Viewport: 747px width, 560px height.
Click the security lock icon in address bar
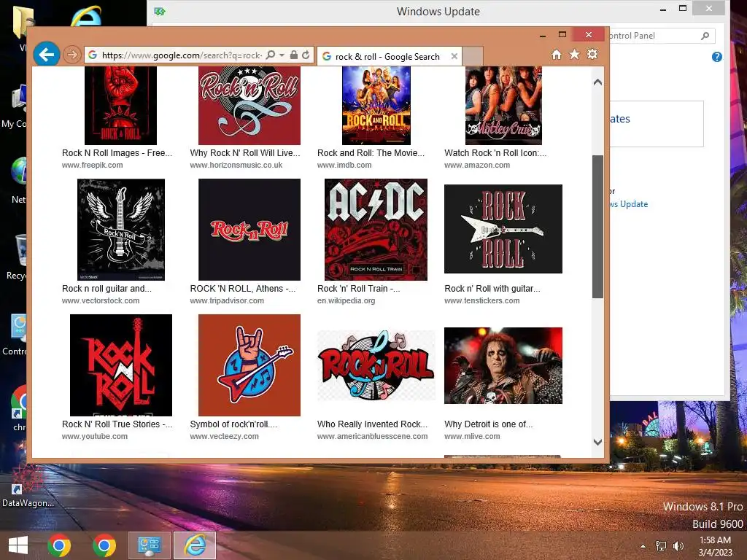293,55
